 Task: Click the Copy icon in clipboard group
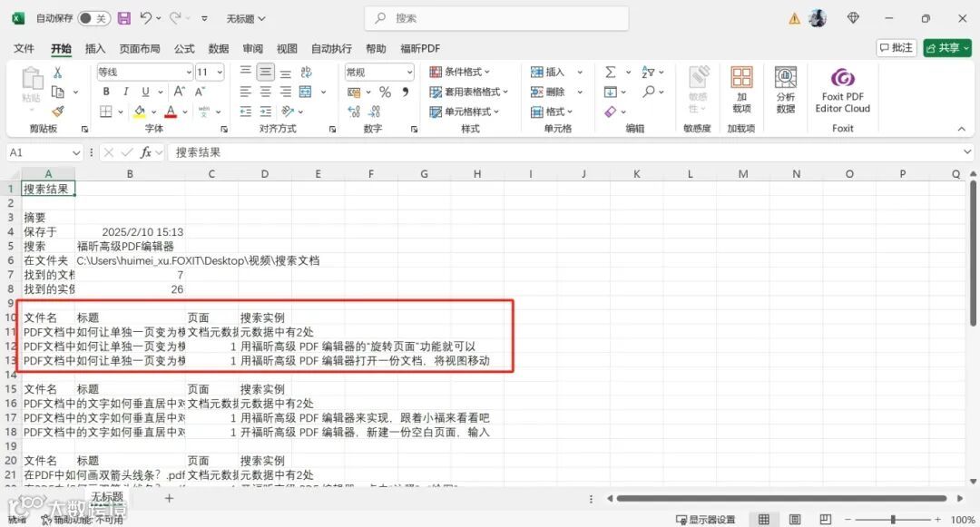coord(57,92)
